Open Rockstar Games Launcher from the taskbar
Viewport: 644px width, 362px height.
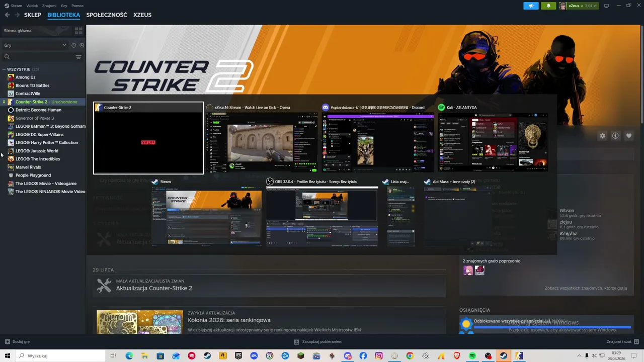223,356
